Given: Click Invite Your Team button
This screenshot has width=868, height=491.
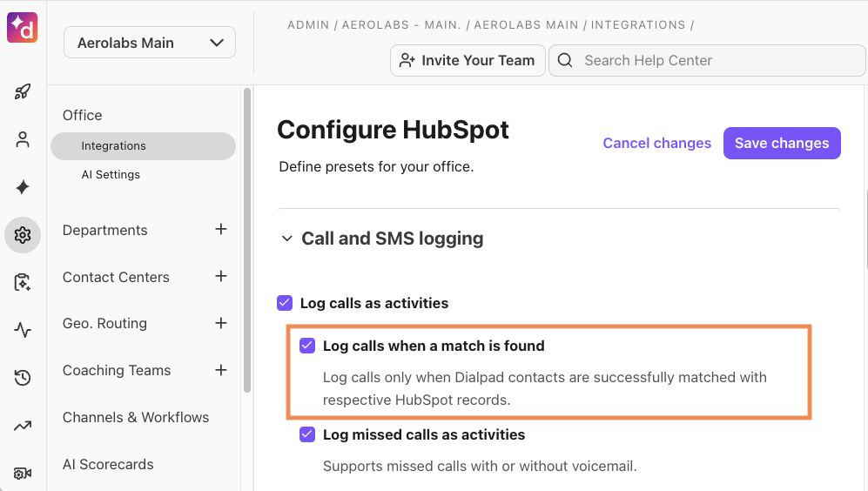Looking at the screenshot, I should (x=468, y=60).
